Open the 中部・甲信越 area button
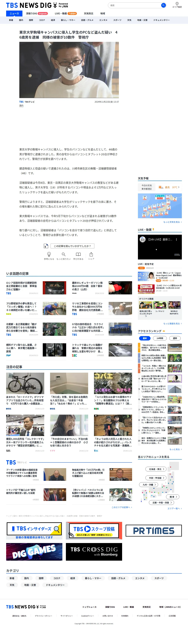This screenshot has height=644, width=188. pos(156,478)
